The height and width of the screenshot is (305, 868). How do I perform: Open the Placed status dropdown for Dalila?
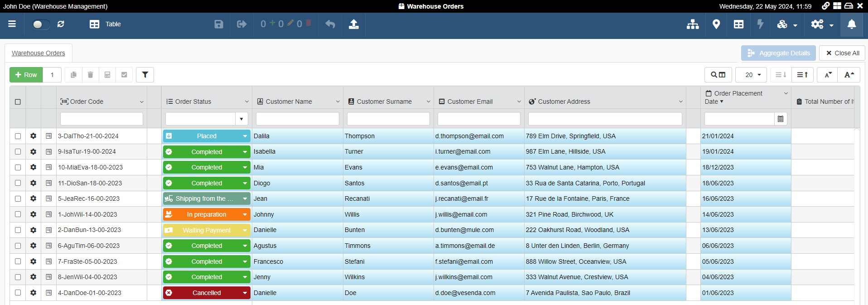(x=245, y=136)
